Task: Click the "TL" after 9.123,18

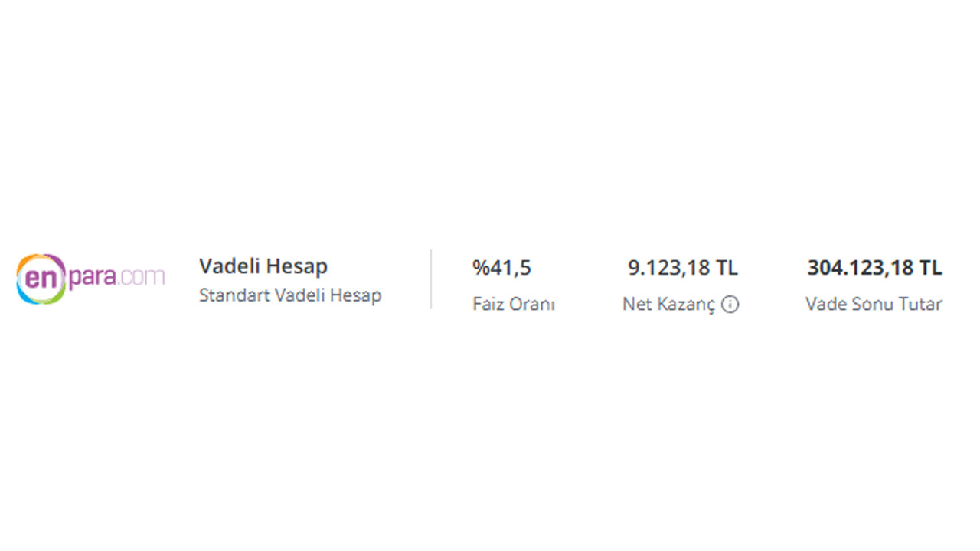Action: (727, 268)
